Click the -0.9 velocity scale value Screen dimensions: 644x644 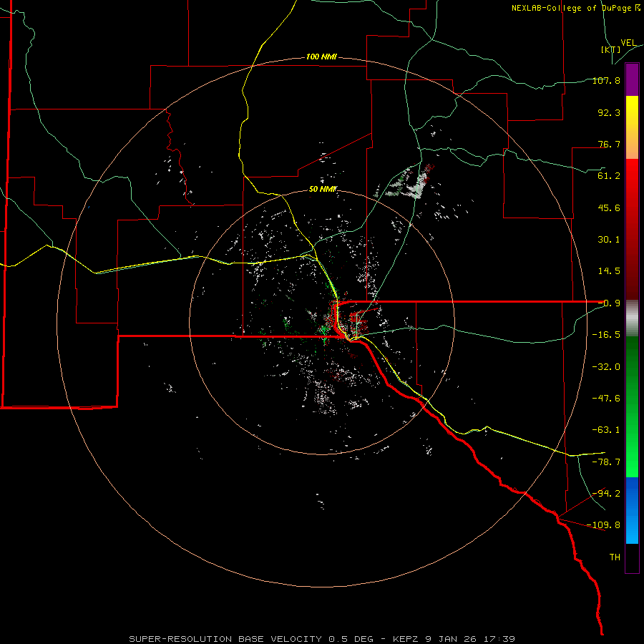tap(609, 303)
